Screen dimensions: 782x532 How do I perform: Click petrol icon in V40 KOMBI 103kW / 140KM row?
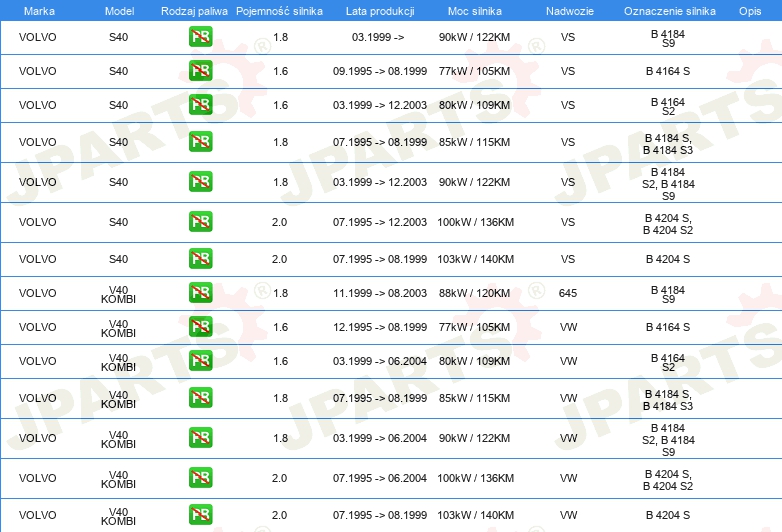(x=200, y=515)
